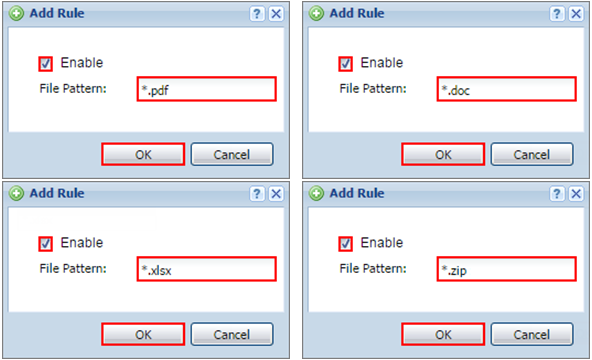The image size is (592, 360).
Task: Open help in the *.xlsx rule dialog
Action: click(257, 194)
